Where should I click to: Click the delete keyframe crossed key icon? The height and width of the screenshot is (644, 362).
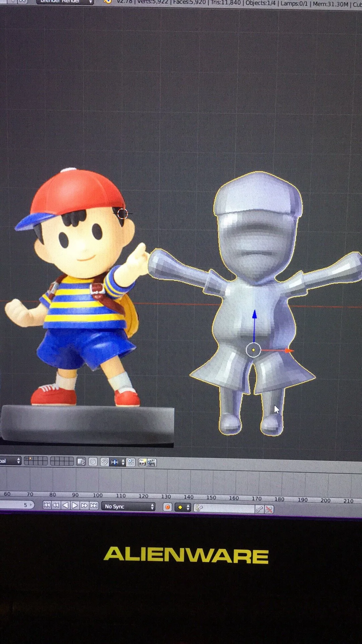coord(269,510)
